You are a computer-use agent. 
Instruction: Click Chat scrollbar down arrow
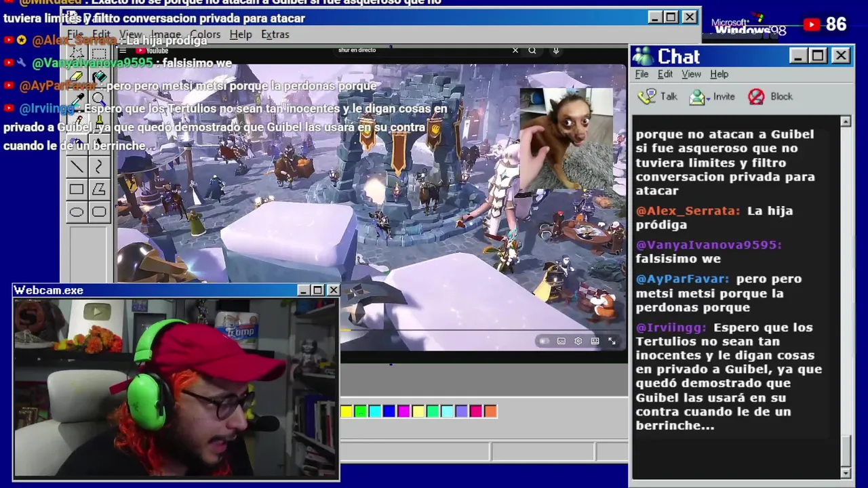846,472
